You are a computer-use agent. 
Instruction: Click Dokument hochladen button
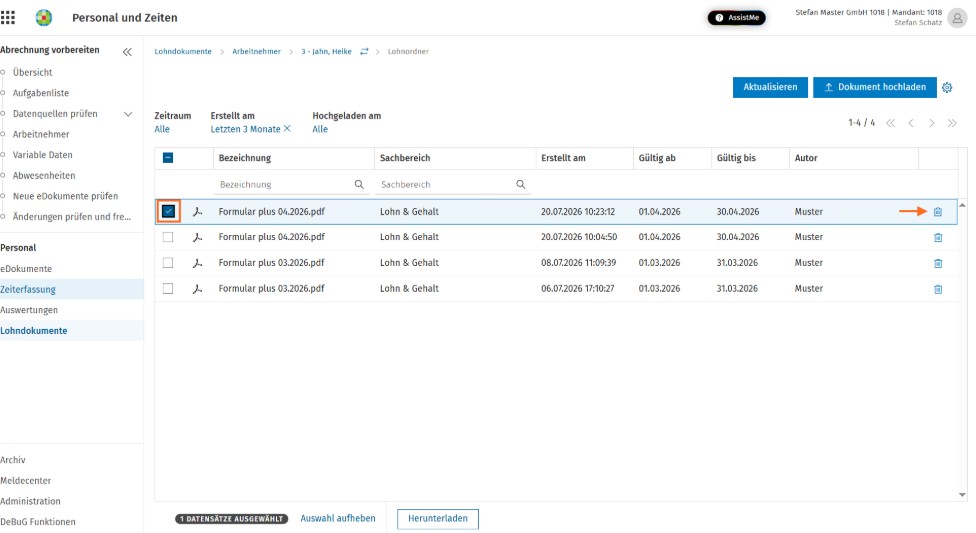875,87
